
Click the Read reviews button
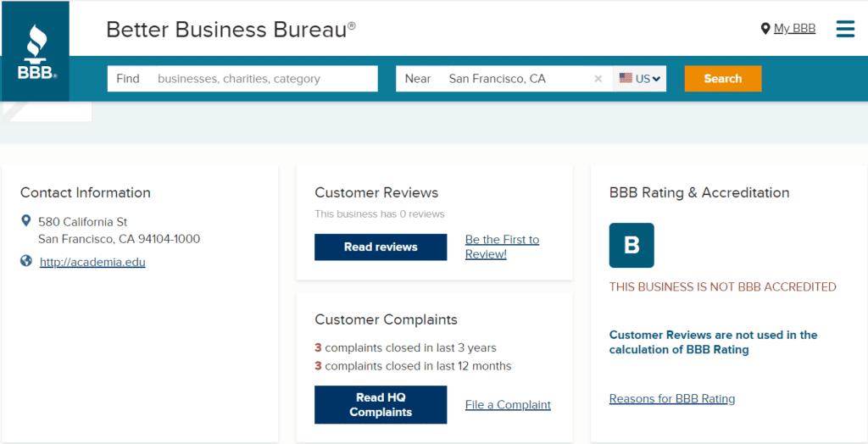[381, 247]
